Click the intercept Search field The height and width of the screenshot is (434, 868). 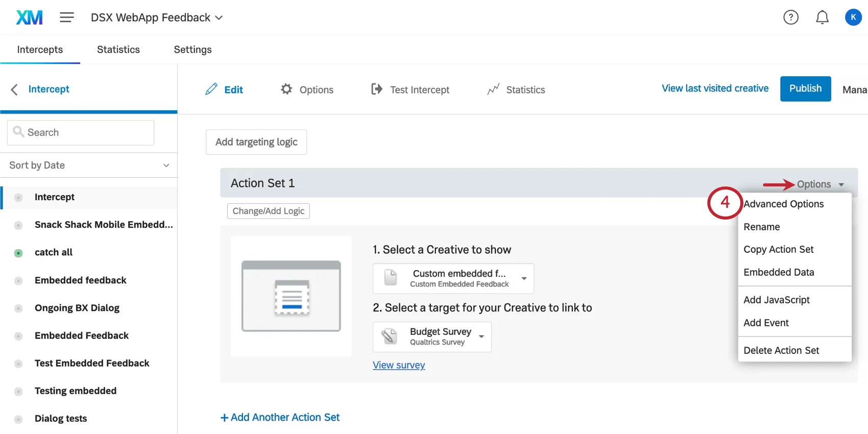tap(81, 132)
